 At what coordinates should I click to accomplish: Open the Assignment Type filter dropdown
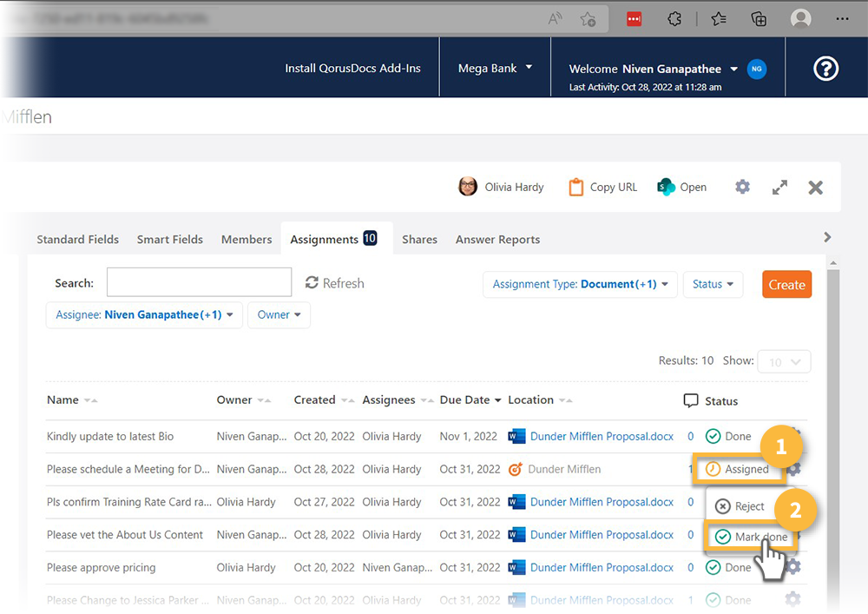pyautogui.click(x=580, y=284)
